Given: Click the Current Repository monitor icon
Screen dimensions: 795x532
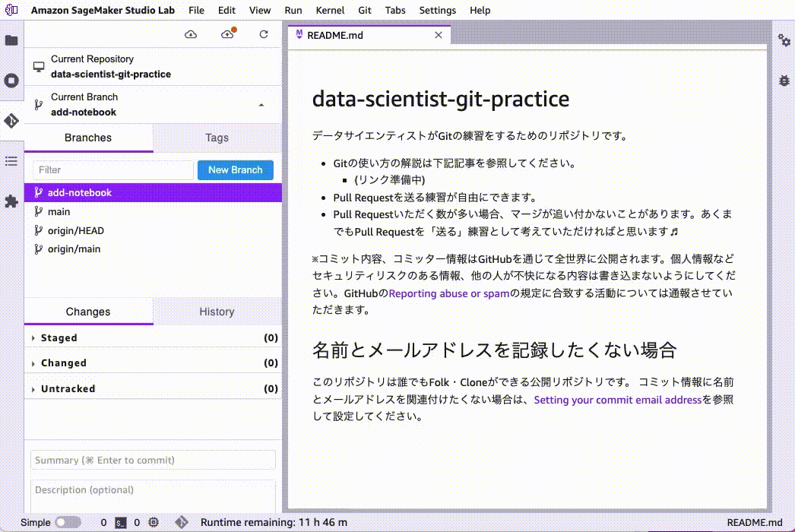Looking at the screenshot, I should [x=39, y=66].
